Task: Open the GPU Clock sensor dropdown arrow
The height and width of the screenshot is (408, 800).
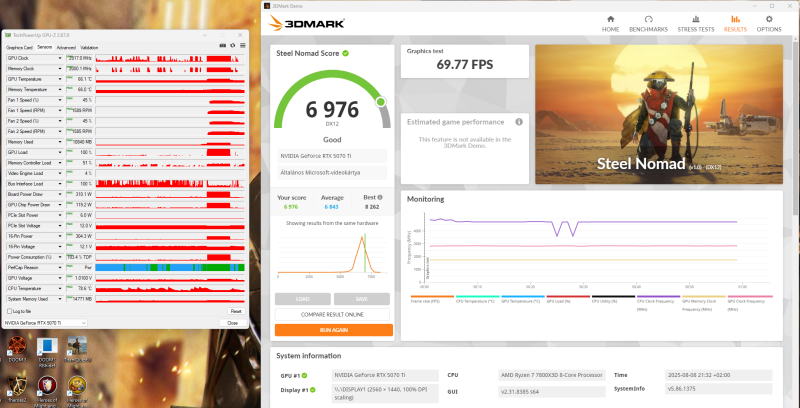Action: (x=60, y=58)
